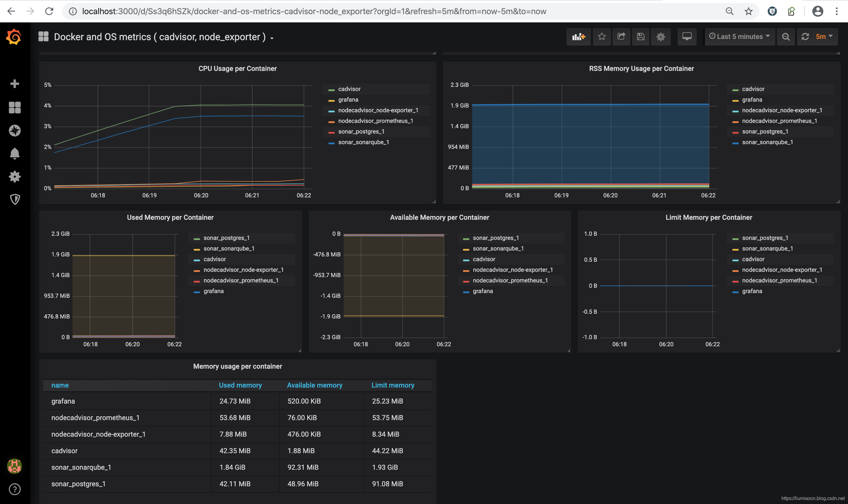Open the Configuration gear in sidebar
The image size is (848, 504).
coord(14,177)
